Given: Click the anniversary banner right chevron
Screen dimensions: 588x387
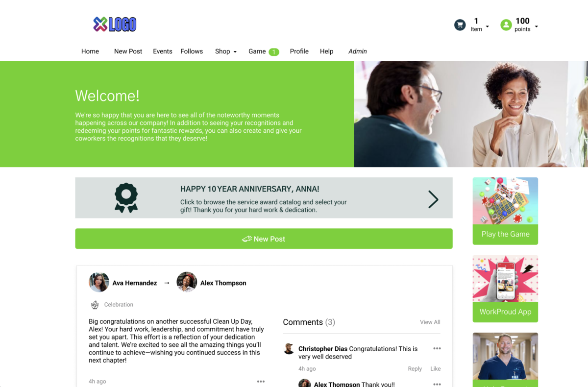Looking at the screenshot, I should pos(433,199).
